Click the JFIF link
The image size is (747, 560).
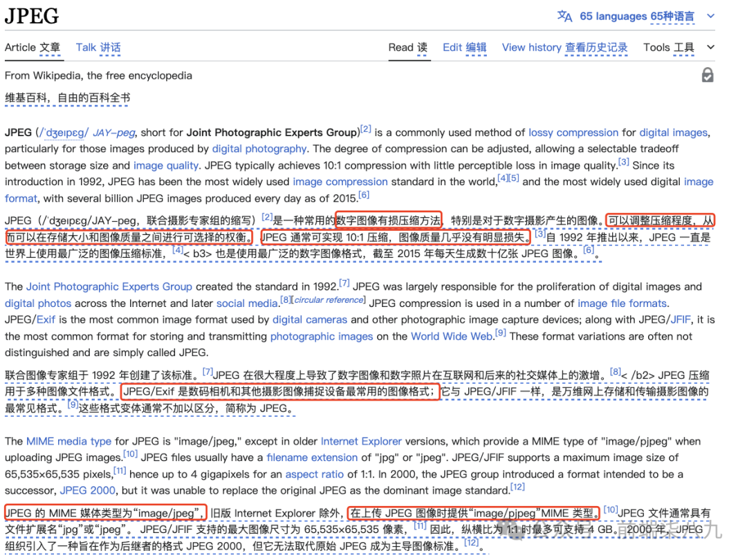(681, 319)
